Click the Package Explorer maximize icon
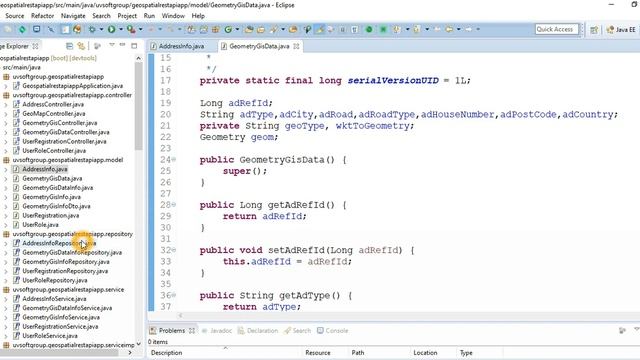Image resolution: width=640 pixels, height=360 pixels. [x=134, y=46]
